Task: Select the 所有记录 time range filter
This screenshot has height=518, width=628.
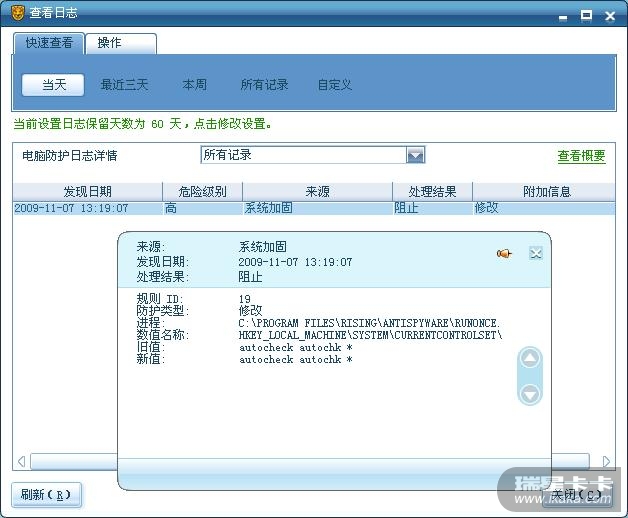Action: 265,85
